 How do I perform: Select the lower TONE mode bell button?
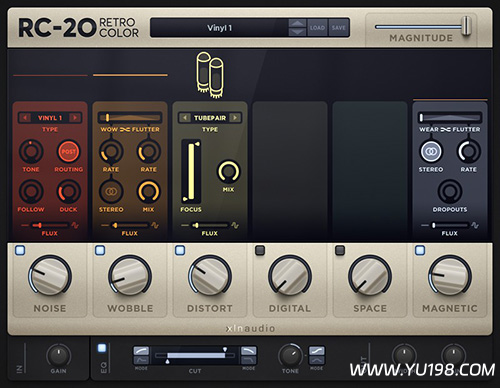(x=317, y=360)
